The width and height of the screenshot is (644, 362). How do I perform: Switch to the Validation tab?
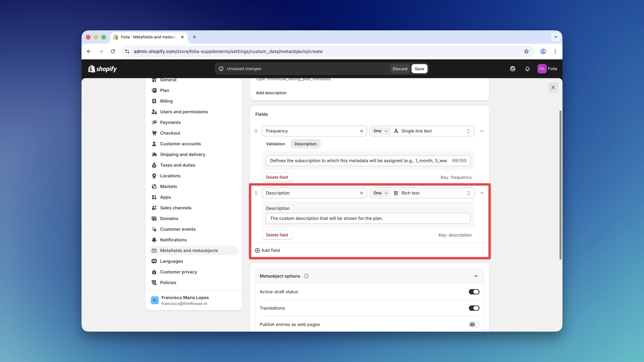(x=275, y=144)
